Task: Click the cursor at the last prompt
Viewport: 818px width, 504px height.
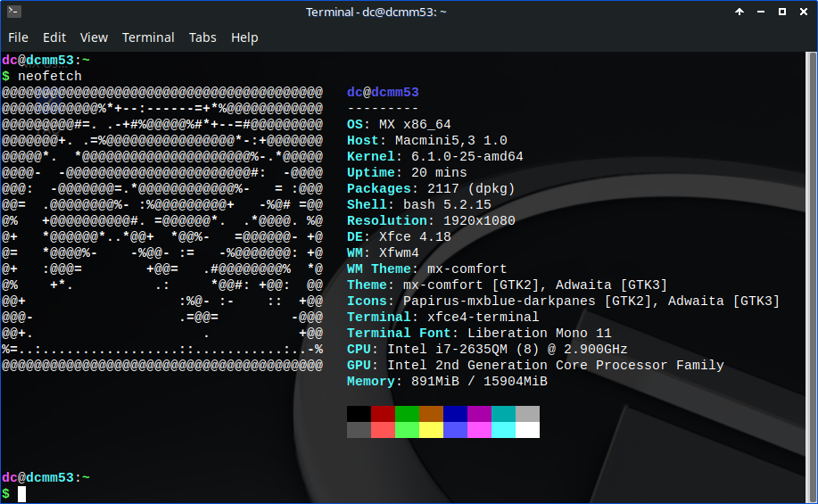Action: (22, 494)
